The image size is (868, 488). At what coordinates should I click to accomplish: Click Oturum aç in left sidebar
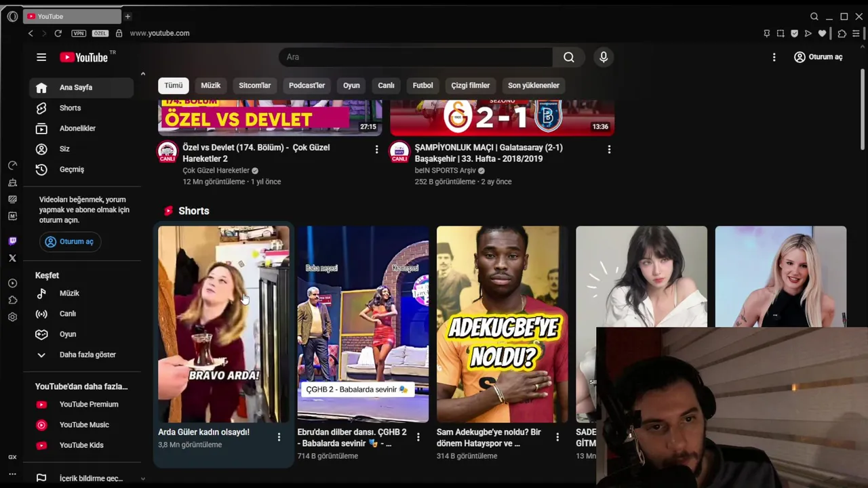70,242
